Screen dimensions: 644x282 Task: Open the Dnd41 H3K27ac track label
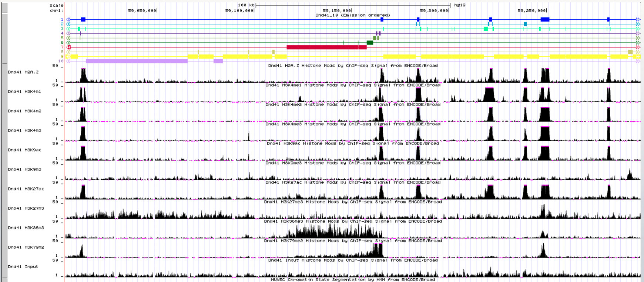click(26, 189)
